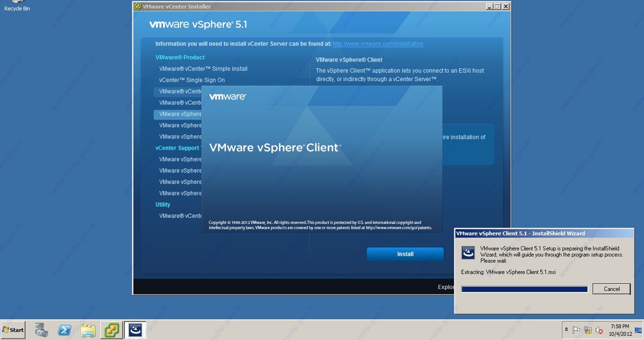Screen dimensions: 644x340
Task: Switch to InstallShield Wizard taskbar icon
Action: (x=135, y=330)
